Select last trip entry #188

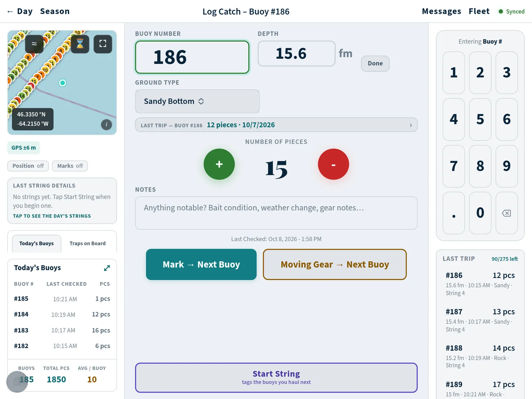[480, 356]
